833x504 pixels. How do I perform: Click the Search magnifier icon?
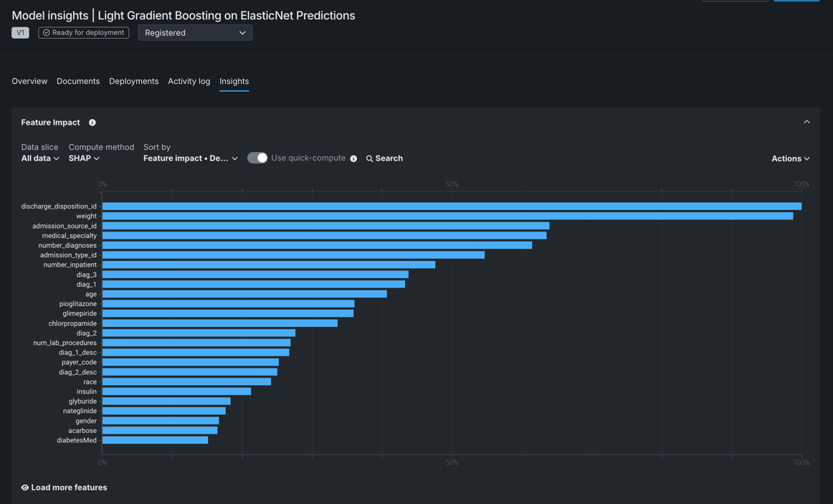(370, 158)
